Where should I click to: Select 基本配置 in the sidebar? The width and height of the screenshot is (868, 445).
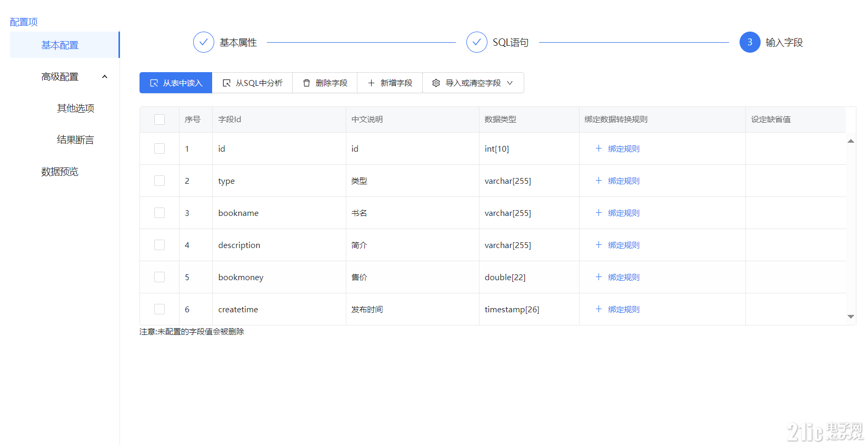(65, 45)
